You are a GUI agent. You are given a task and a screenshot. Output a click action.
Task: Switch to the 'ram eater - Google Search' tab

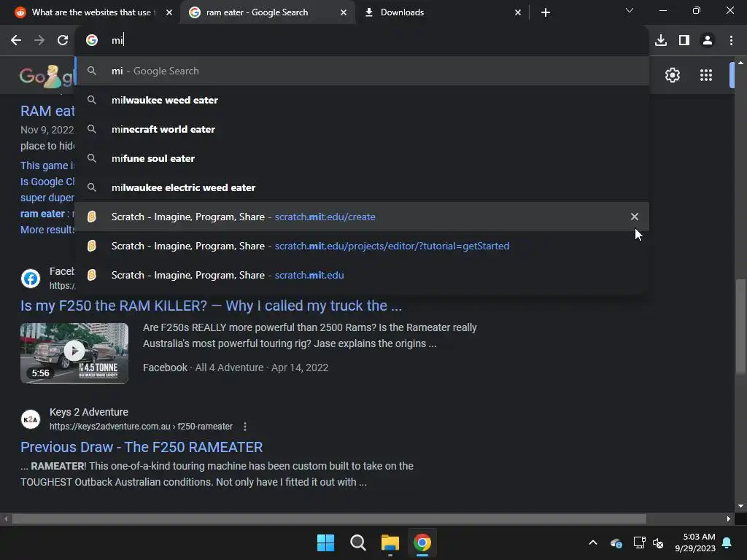[267, 12]
